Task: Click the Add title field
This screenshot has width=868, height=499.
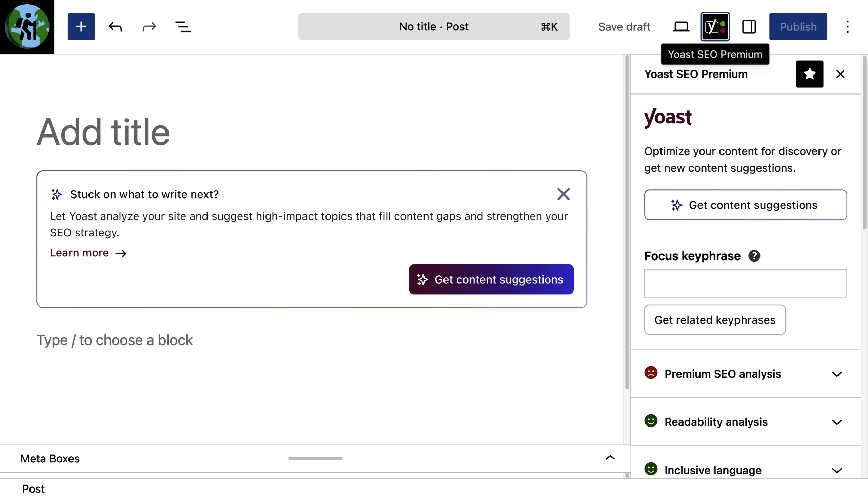Action: pyautogui.click(x=312, y=132)
